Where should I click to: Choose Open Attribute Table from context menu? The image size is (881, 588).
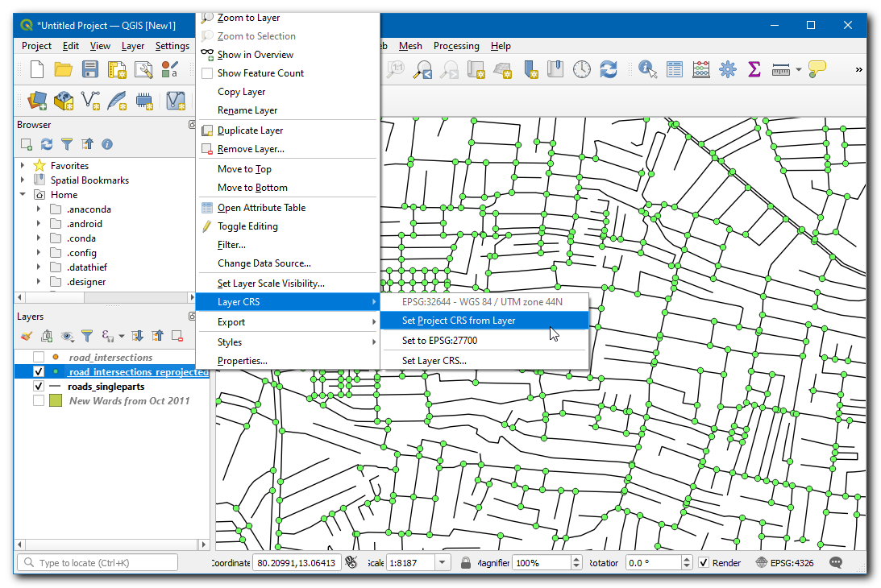tap(261, 208)
